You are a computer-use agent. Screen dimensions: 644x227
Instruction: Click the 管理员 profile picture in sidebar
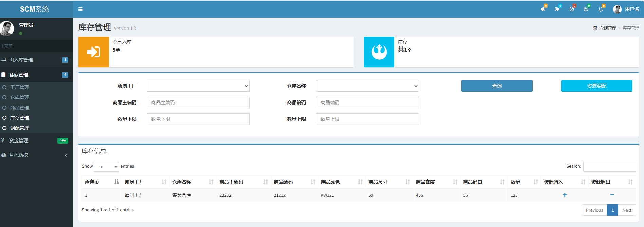[x=7, y=29]
